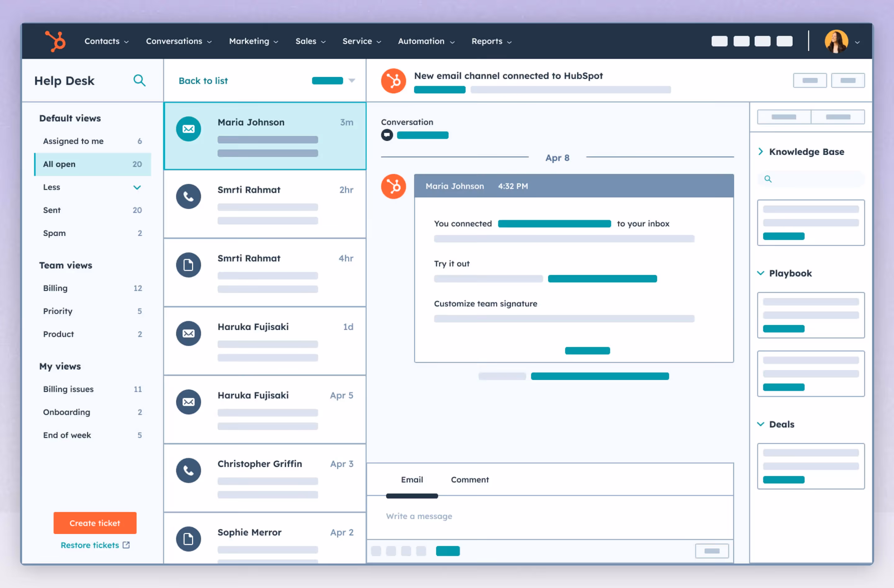Open the Contacts menu
Screen dimensions: 894x588
click(106, 41)
